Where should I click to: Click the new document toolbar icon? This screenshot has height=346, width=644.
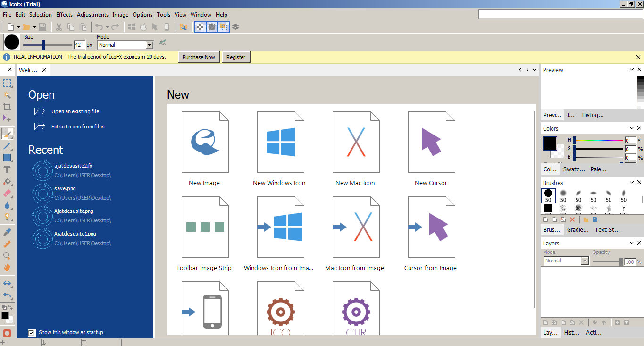tap(10, 27)
